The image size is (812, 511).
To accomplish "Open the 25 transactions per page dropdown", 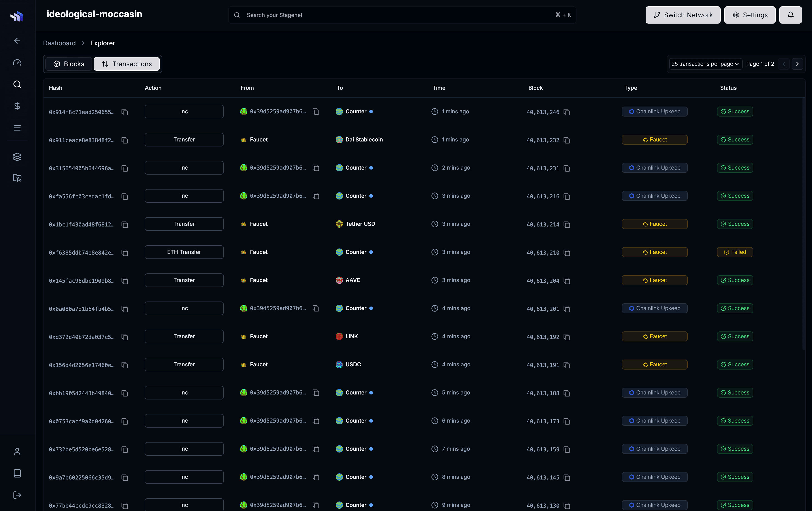I will click(705, 64).
